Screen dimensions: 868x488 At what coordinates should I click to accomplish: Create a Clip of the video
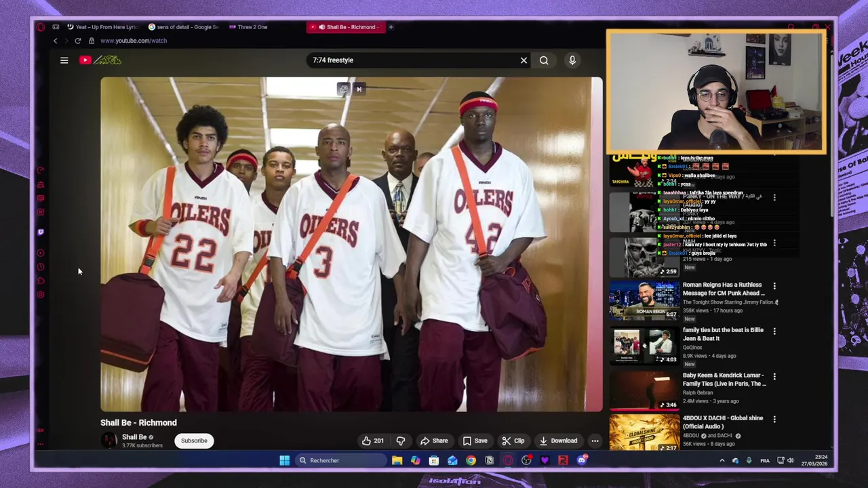pos(513,441)
